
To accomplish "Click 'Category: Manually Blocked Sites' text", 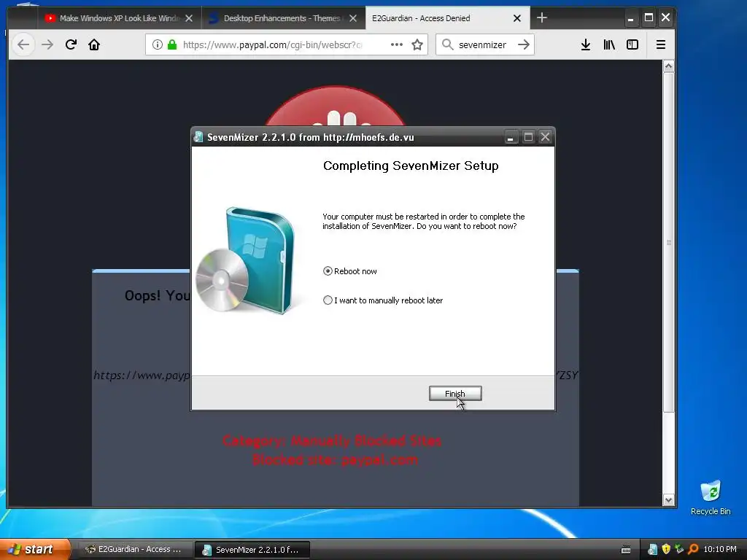I will click(x=332, y=441).
